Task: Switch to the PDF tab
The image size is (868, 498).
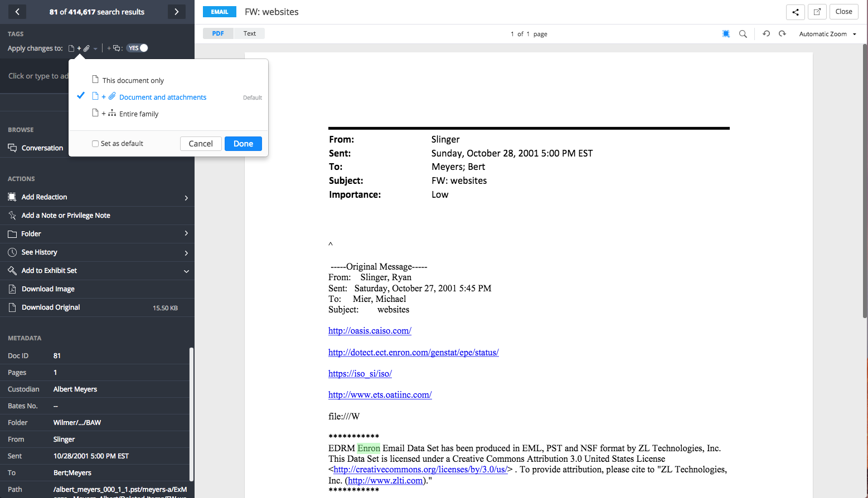Action: (218, 33)
